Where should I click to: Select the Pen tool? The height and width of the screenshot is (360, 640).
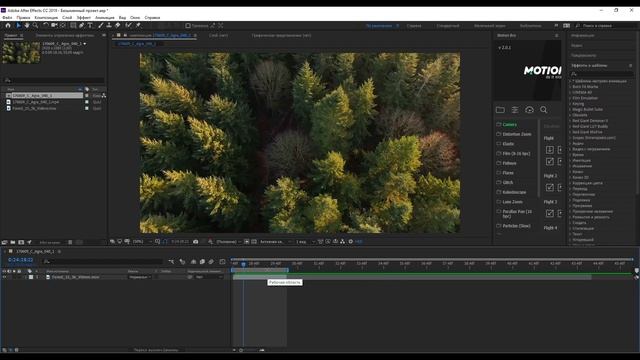82,25
